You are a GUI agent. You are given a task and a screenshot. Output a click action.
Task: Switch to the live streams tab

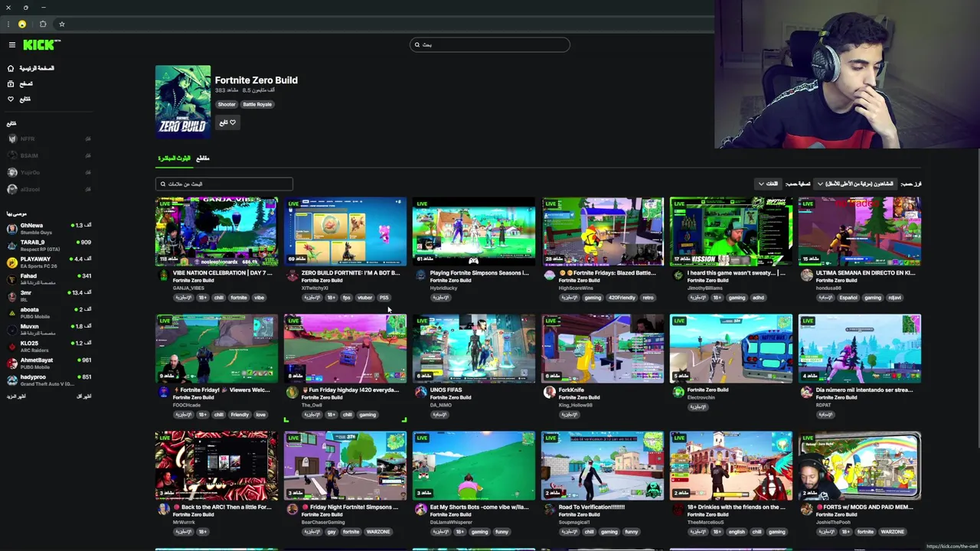click(x=175, y=158)
